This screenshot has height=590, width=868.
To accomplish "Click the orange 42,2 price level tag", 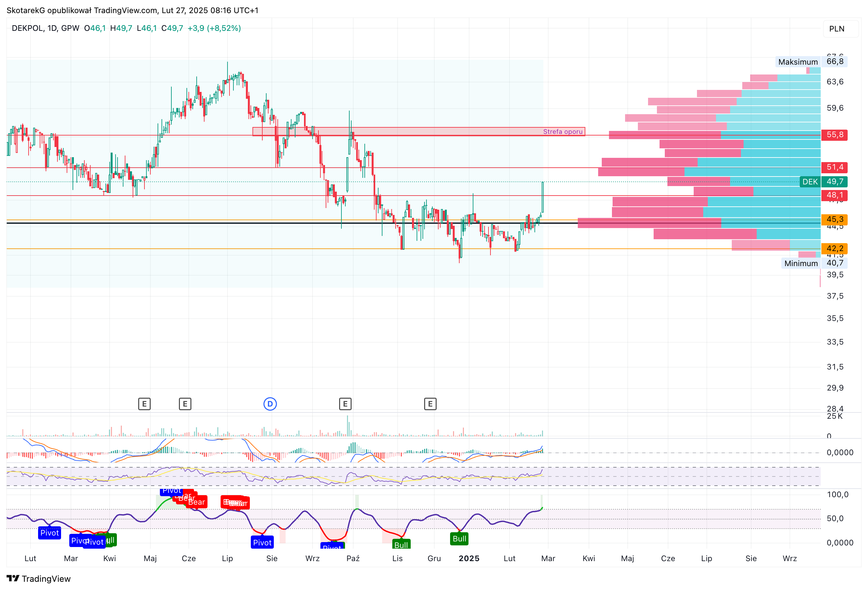I will (x=835, y=249).
